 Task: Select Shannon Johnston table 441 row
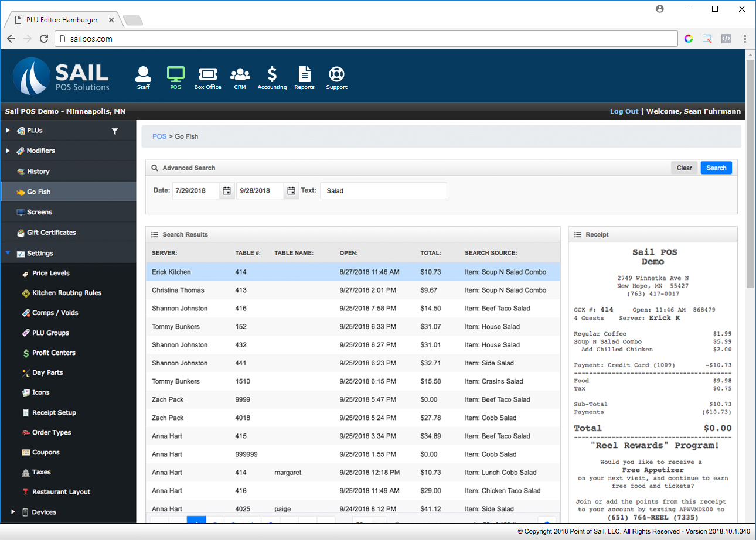(353, 363)
